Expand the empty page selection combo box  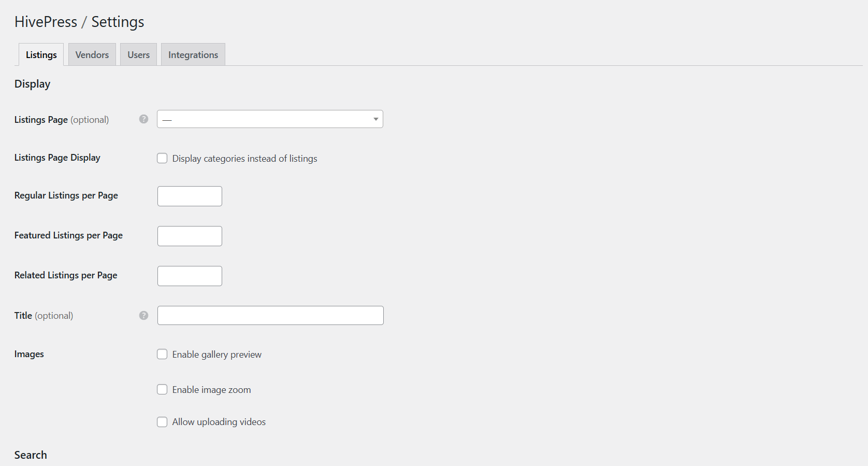[269, 119]
